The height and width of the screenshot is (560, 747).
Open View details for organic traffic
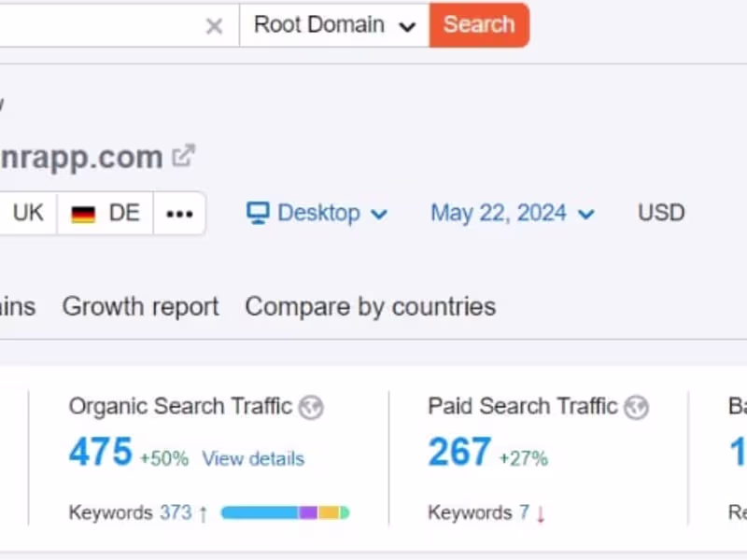[253, 458]
